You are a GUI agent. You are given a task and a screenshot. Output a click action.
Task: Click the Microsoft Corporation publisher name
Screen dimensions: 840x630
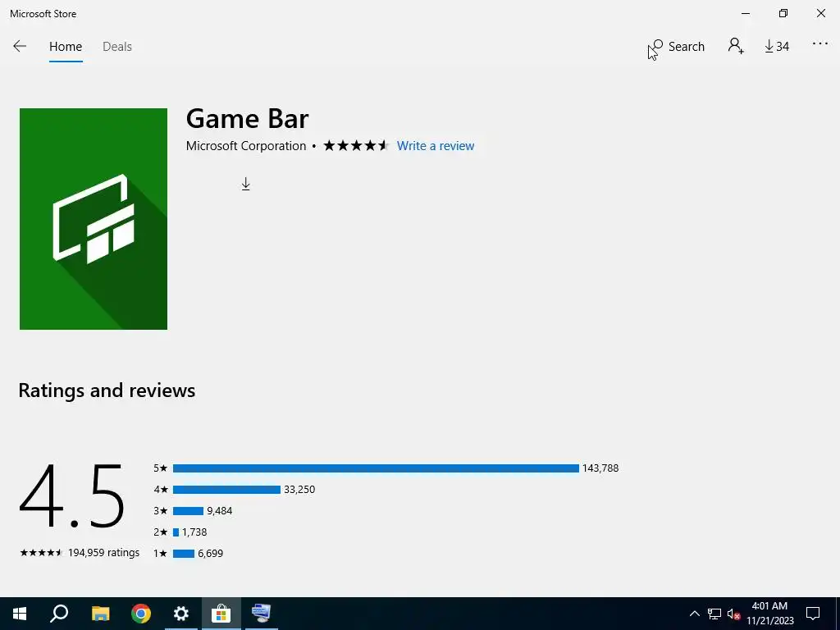point(246,146)
